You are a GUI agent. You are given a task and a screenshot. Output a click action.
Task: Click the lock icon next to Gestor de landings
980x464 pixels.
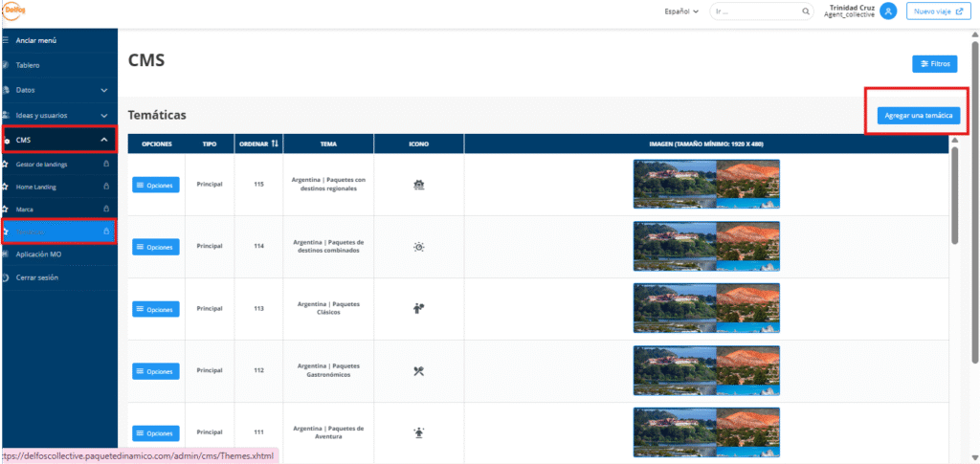[x=103, y=165]
